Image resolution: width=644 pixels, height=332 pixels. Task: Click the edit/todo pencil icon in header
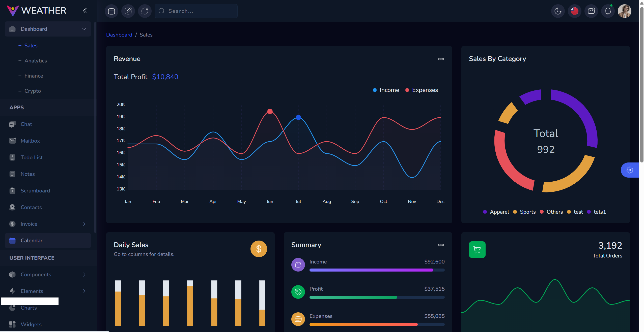point(128,11)
